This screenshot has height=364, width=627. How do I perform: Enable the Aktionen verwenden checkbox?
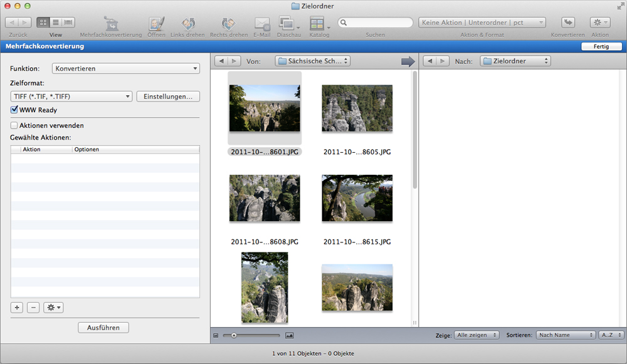point(14,125)
